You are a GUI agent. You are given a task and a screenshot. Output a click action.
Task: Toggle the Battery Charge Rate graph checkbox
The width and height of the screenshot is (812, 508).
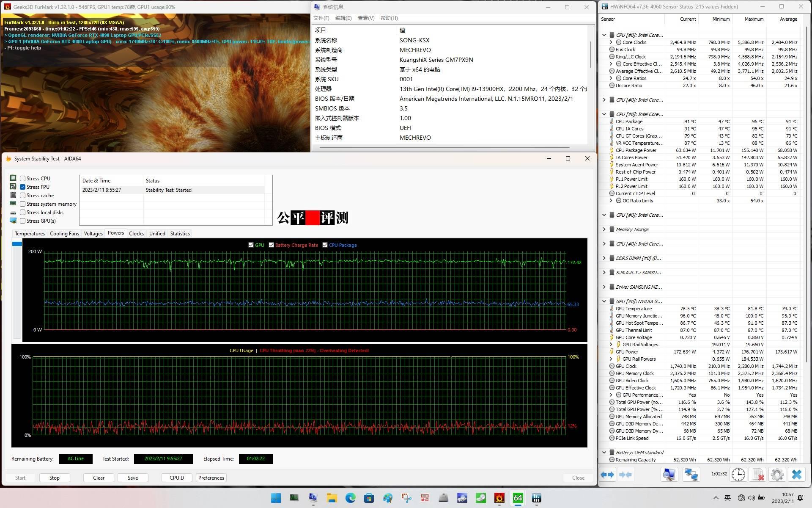(272, 245)
